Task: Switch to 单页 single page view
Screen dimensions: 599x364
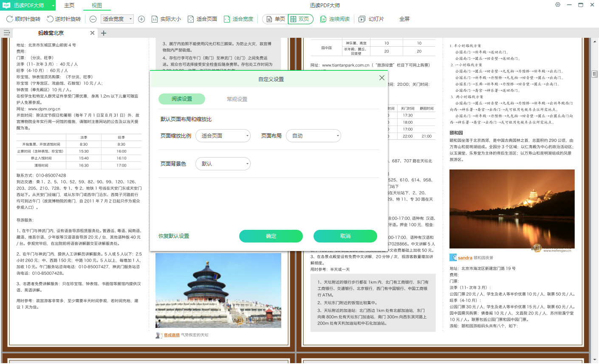Action: [x=275, y=19]
